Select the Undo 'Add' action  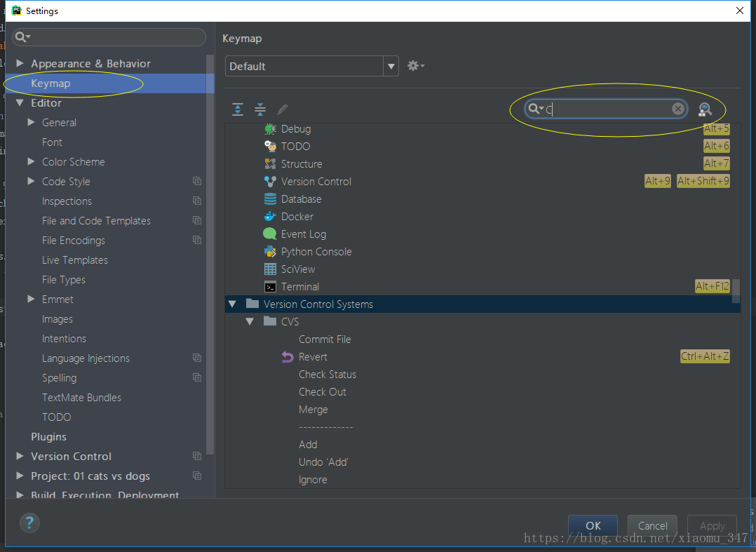323,462
